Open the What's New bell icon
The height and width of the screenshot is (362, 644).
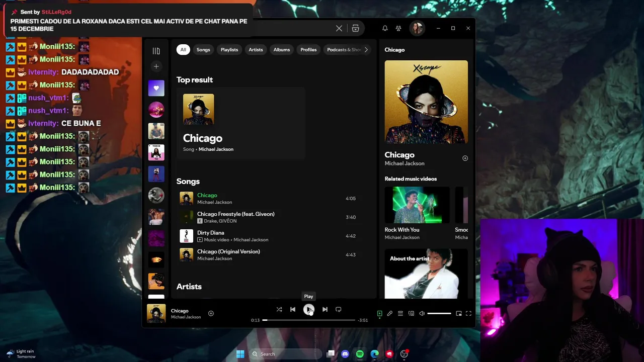pyautogui.click(x=385, y=28)
